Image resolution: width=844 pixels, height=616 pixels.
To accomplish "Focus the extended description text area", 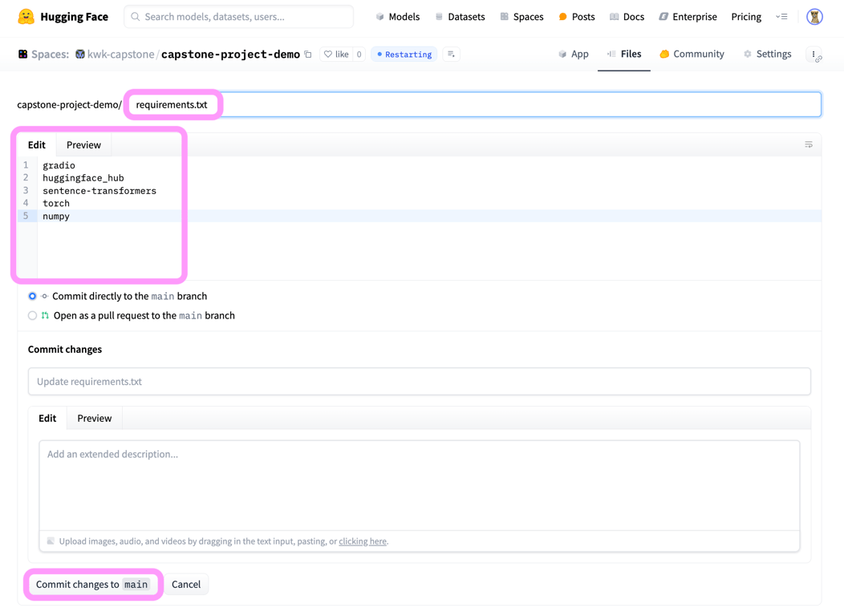I will pyautogui.click(x=420, y=486).
